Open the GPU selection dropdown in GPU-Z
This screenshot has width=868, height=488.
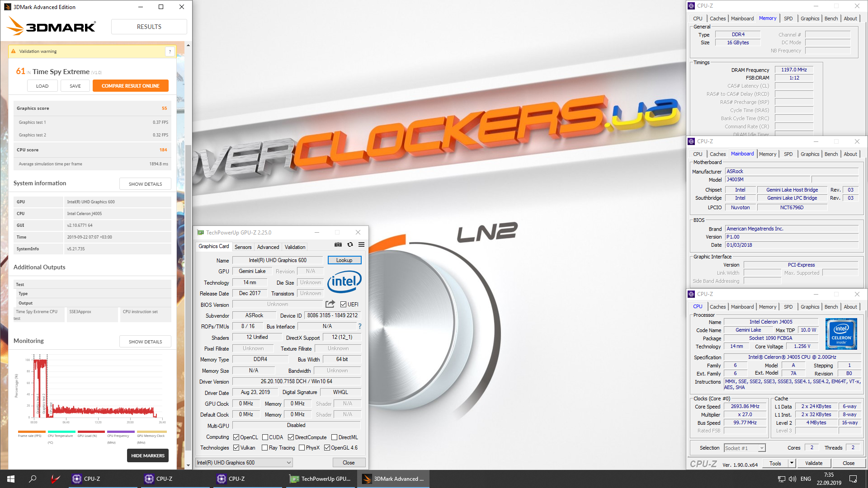point(244,462)
